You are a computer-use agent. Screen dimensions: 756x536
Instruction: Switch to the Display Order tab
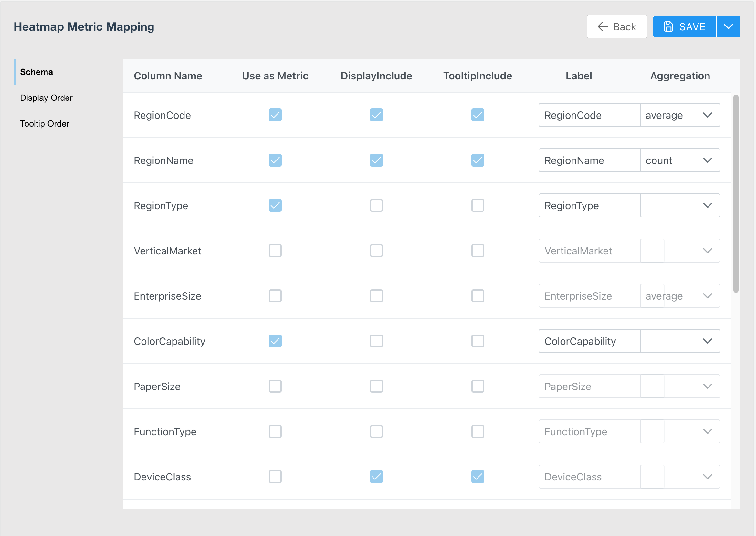point(46,98)
